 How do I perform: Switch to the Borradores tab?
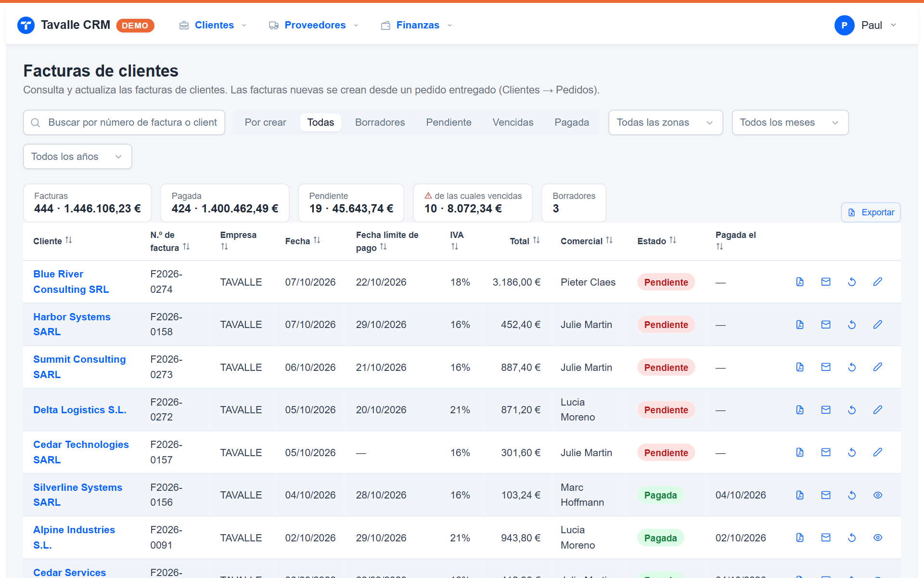coord(380,122)
